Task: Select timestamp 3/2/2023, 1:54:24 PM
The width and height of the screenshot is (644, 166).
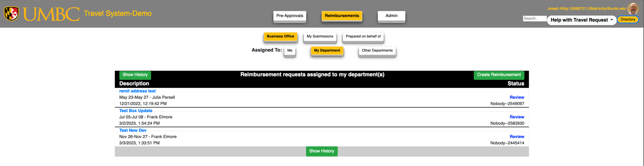Action: point(140,123)
